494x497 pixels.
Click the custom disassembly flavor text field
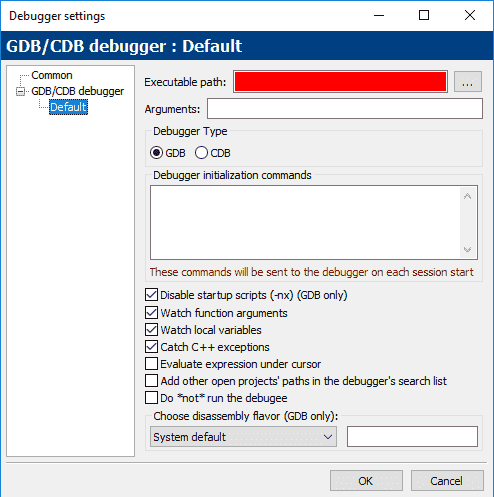tap(412, 437)
